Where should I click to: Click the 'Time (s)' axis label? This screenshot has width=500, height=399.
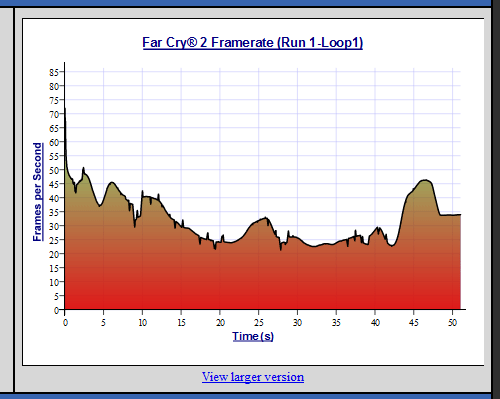[253, 336]
